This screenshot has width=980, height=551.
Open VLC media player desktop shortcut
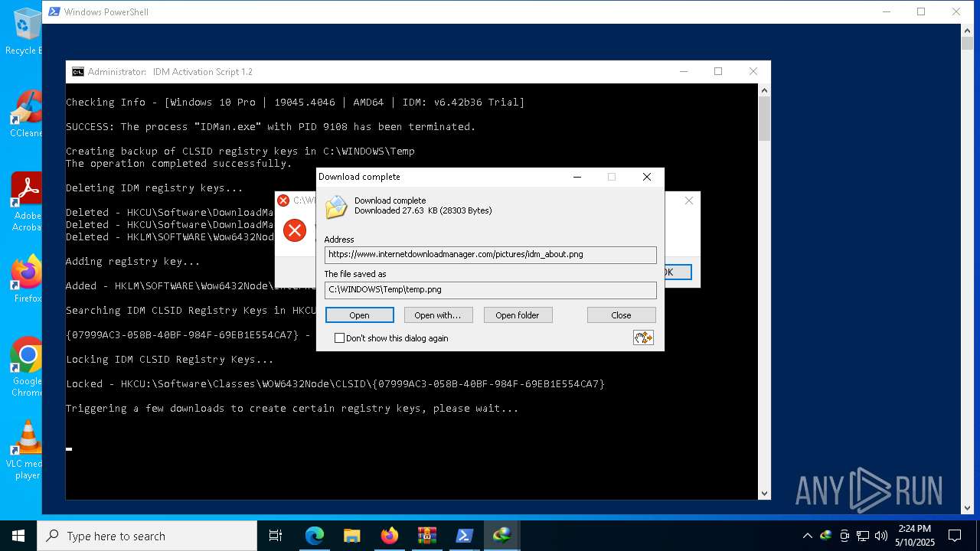(26, 450)
